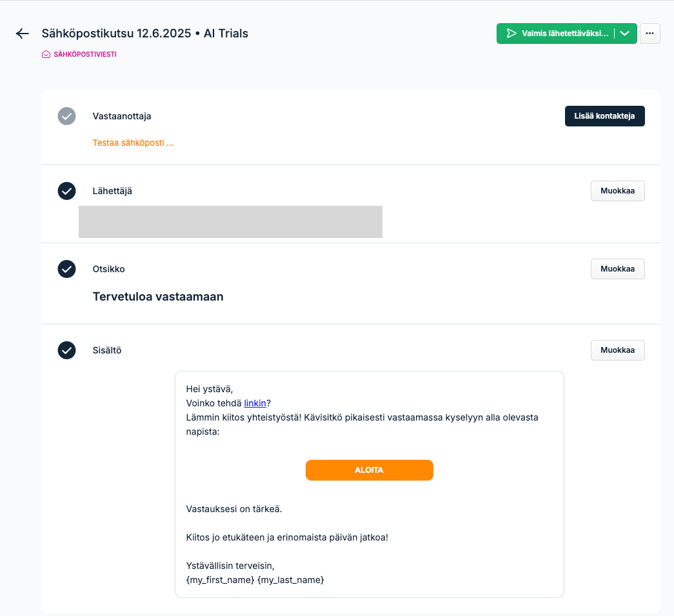The height and width of the screenshot is (616, 674).
Task: Click the checkmark circle beside Lähettäjä
Action: tap(66, 191)
